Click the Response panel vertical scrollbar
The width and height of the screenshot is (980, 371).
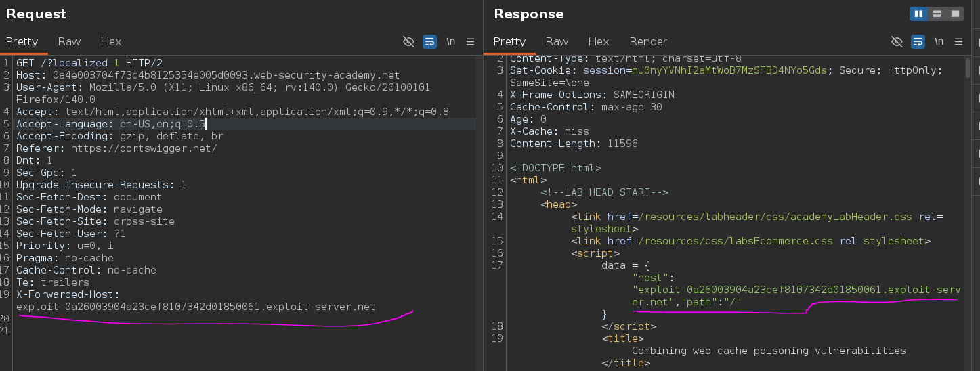pyautogui.click(x=968, y=68)
